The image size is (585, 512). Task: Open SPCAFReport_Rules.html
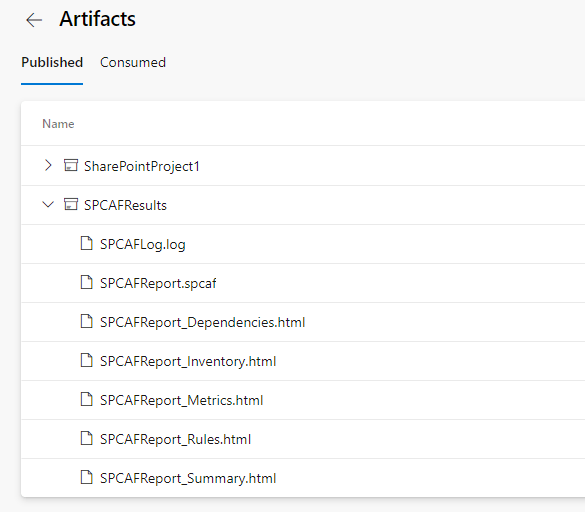[175, 440]
